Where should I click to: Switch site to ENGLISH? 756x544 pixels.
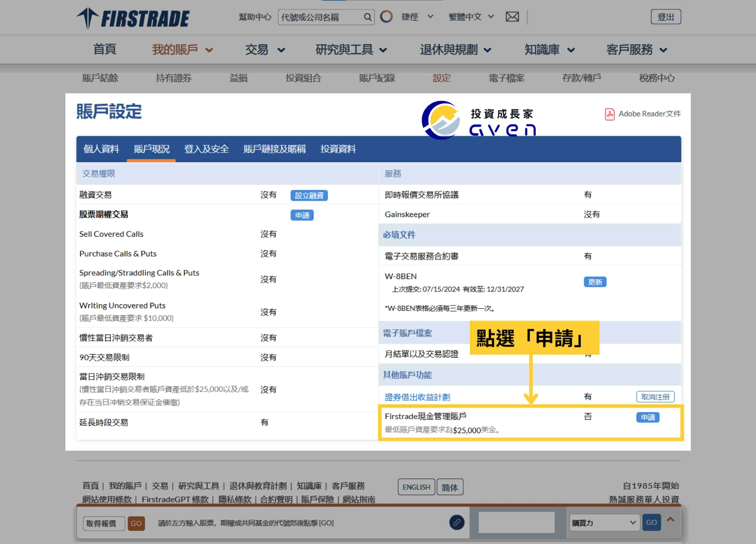coord(416,487)
